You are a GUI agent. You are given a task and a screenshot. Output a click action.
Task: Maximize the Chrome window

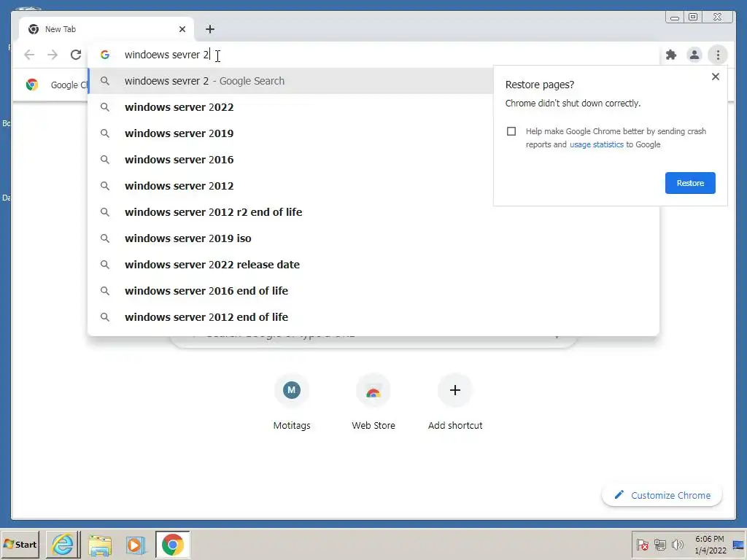[x=693, y=17]
